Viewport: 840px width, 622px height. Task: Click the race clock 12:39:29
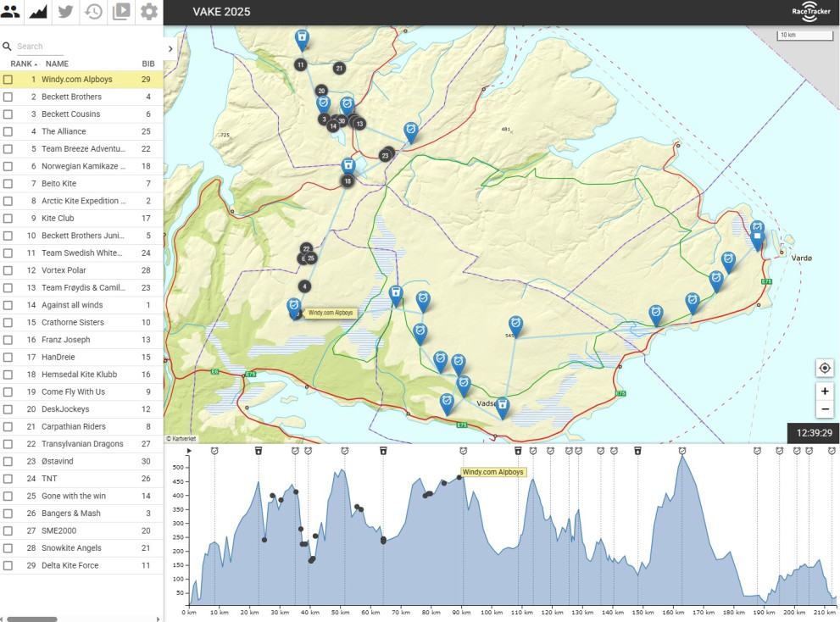[814, 433]
